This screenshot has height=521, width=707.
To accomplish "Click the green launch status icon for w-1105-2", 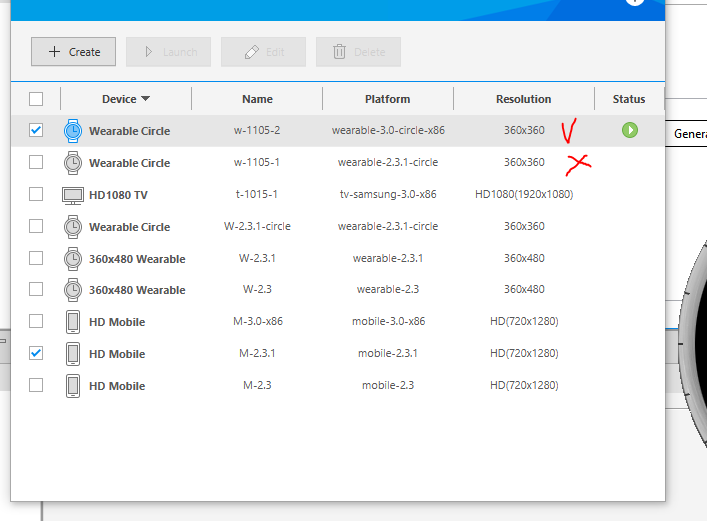I will [x=629, y=130].
